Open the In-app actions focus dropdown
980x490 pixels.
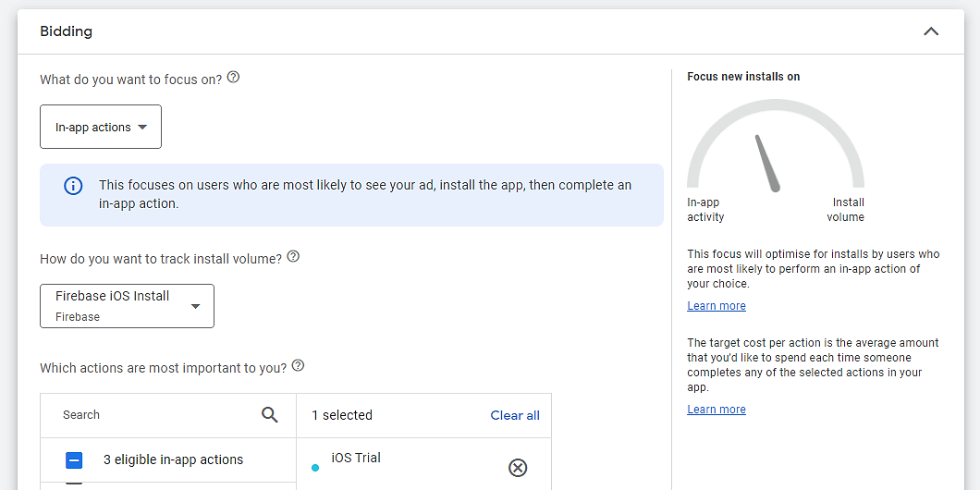click(x=101, y=127)
